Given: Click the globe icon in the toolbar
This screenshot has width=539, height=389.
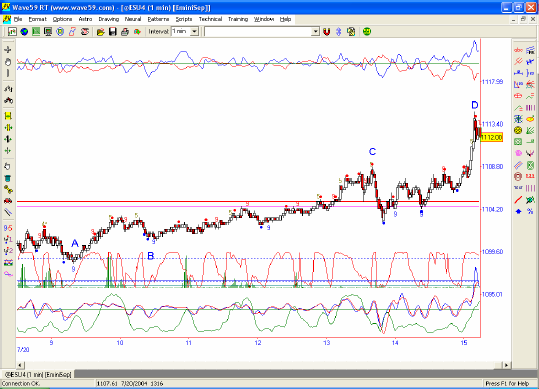Looking at the screenshot, I should pyautogui.click(x=24, y=32).
